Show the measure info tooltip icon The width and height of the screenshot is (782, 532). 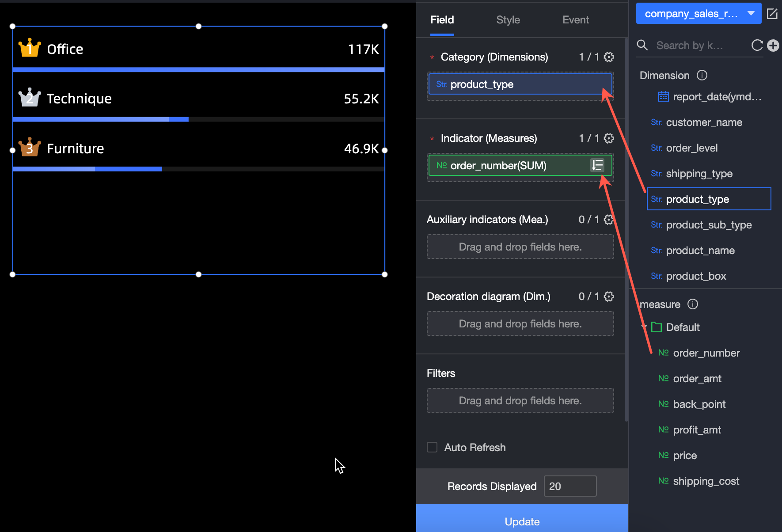(693, 304)
